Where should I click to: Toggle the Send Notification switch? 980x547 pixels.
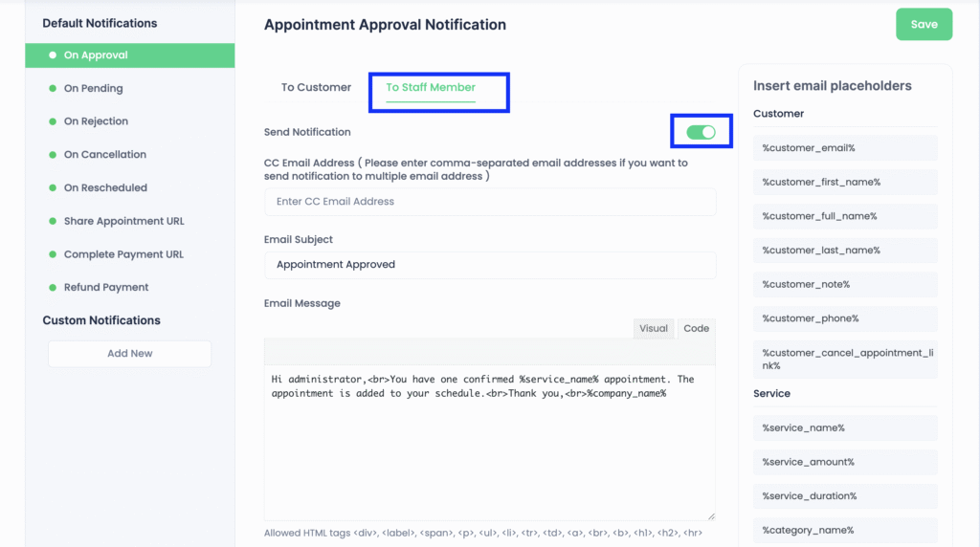702,132
